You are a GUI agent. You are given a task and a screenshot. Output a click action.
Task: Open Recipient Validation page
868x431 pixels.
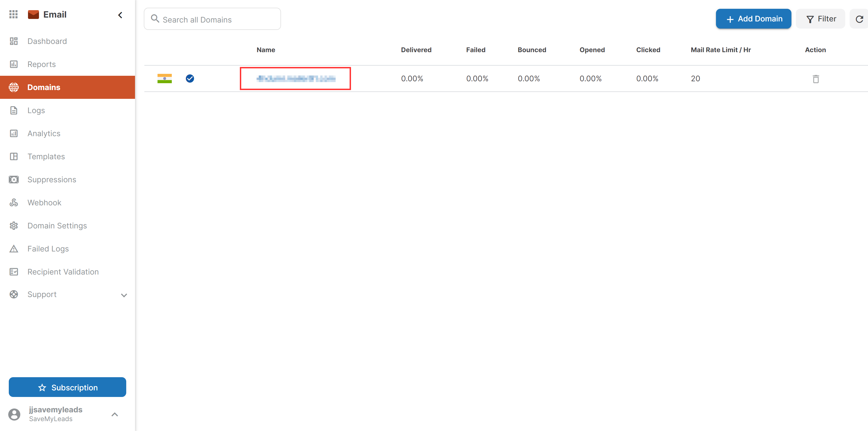click(x=63, y=272)
